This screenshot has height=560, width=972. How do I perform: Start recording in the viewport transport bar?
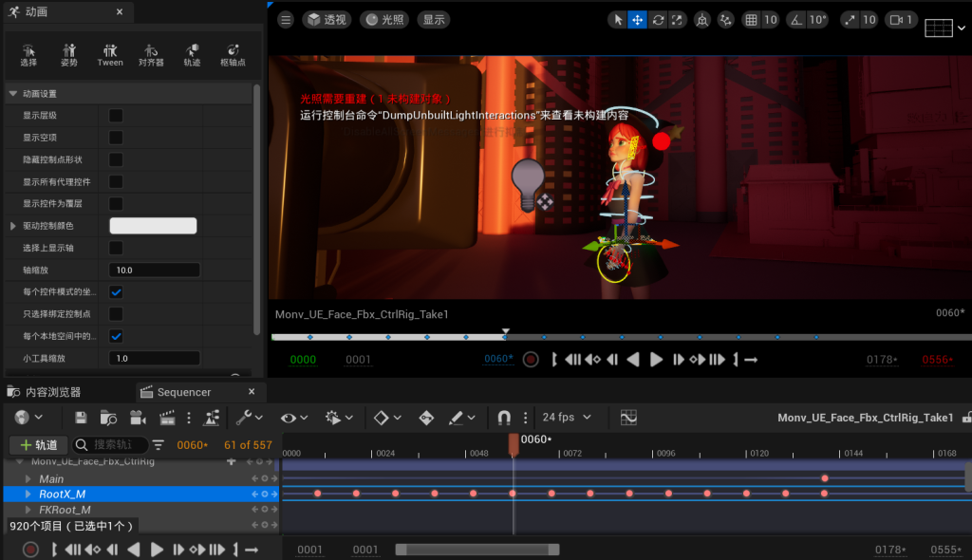(x=531, y=360)
